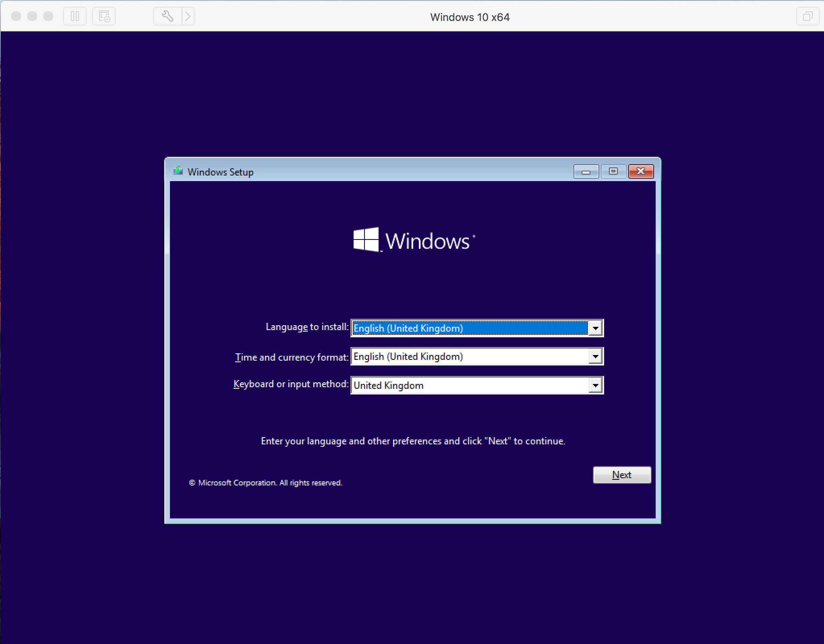This screenshot has width=824, height=644.
Task: Expand the Language to install dropdown
Action: [x=594, y=328]
